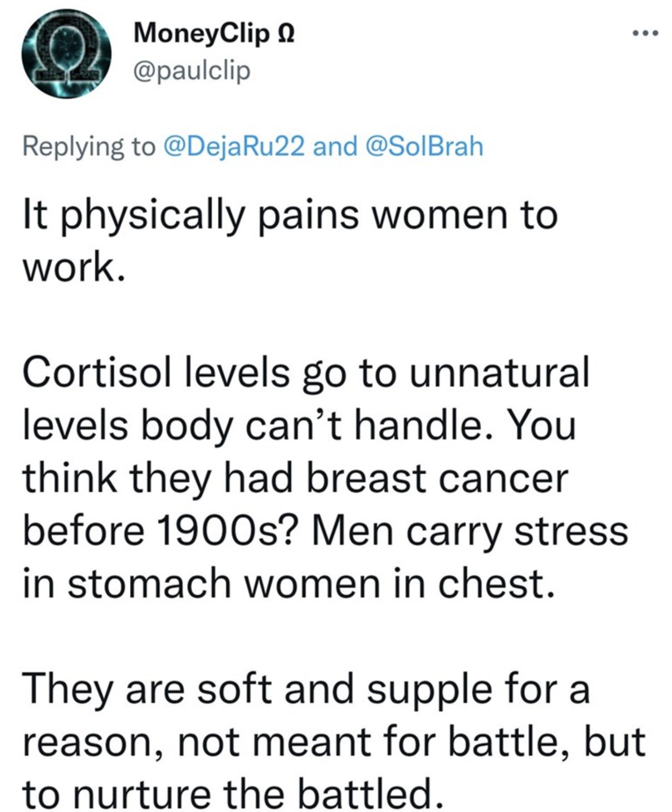Screen dimensions: 672x812
Task: Open the @paulclip handle
Action: 191,71
